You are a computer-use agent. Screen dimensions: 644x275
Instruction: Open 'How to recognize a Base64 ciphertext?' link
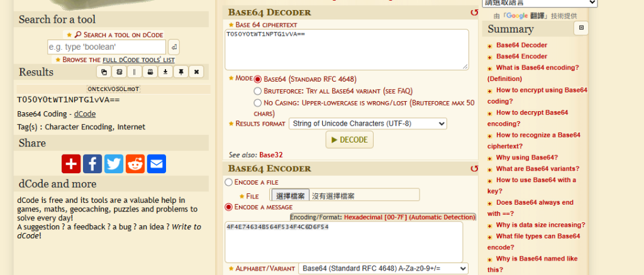click(x=534, y=141)
